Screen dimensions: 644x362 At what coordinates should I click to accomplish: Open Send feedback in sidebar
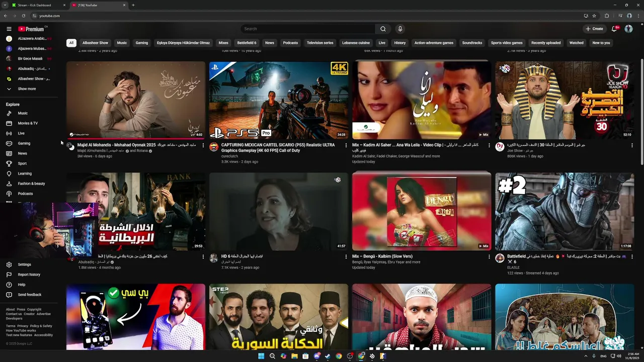tap(29, 295)
